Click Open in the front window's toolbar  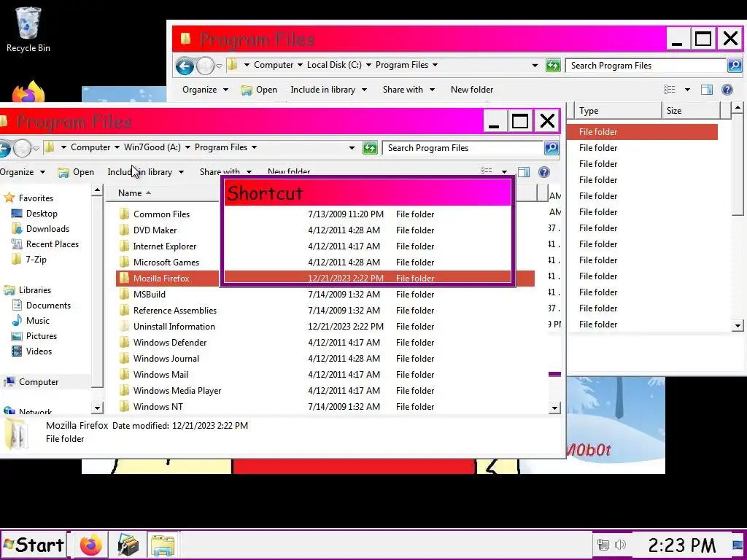[76, 172]
